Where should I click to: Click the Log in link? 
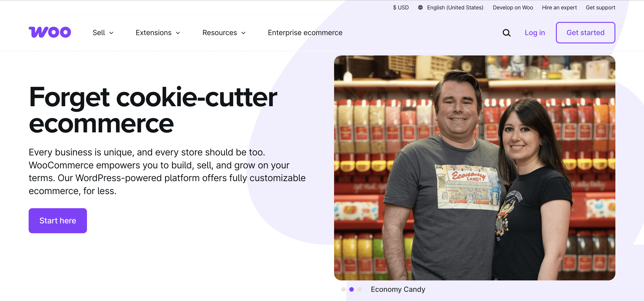pyautogui.click(x=535, y=32)
